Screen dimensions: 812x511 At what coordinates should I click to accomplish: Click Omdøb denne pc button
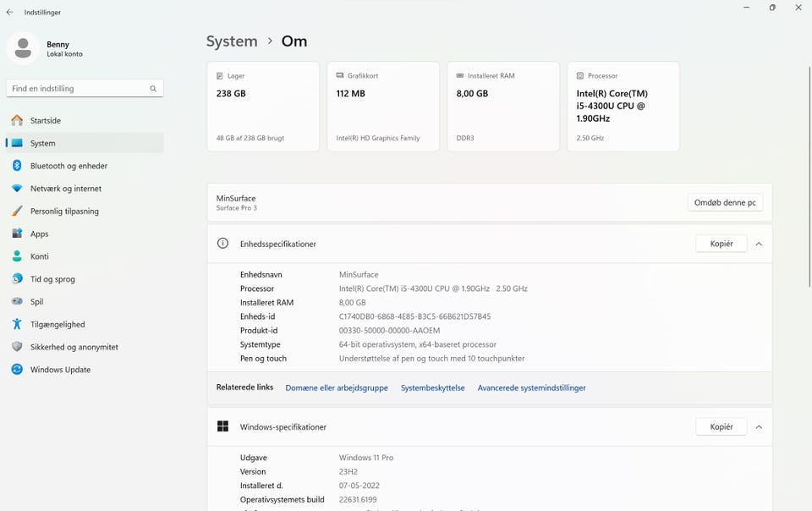pos(725,203)
